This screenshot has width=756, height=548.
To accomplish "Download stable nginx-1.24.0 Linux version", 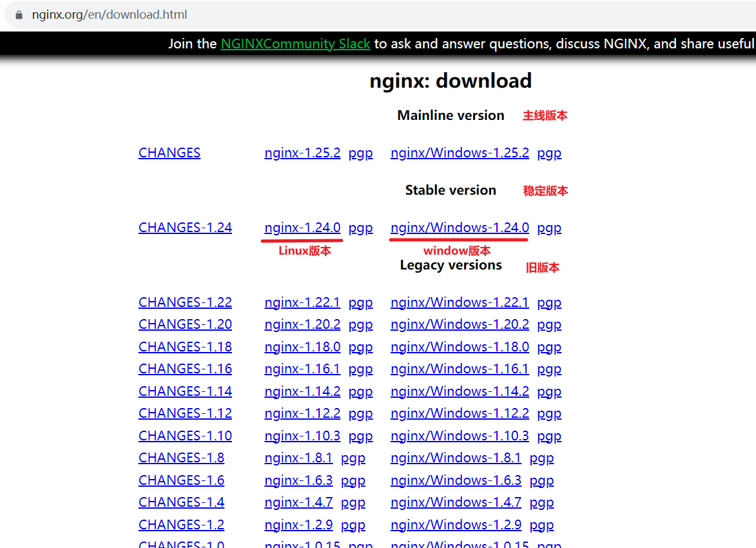I will [x=302, y=228].
